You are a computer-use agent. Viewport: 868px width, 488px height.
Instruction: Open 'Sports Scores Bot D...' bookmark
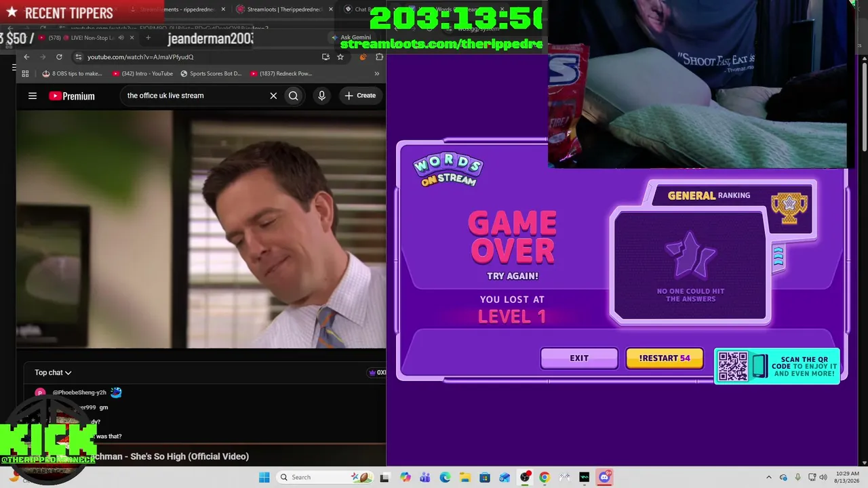pyautogui.click(x=211, y=73)
